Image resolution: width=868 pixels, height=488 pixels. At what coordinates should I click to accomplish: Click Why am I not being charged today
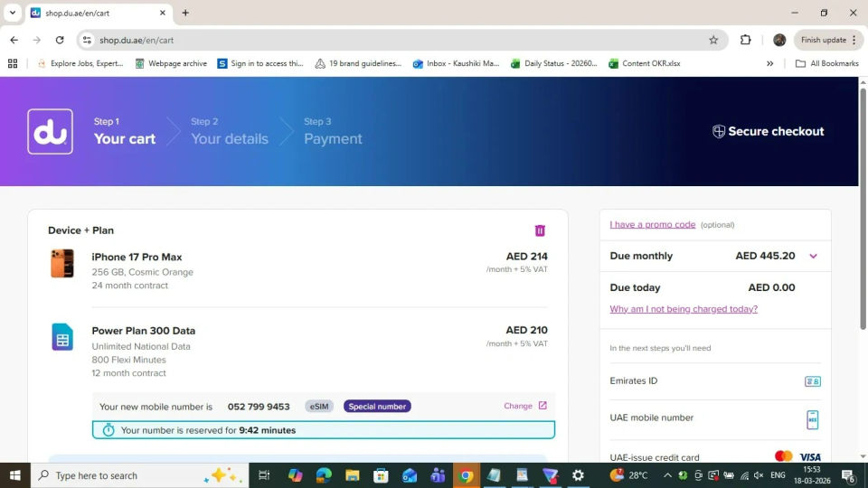(x=684, y=309)
